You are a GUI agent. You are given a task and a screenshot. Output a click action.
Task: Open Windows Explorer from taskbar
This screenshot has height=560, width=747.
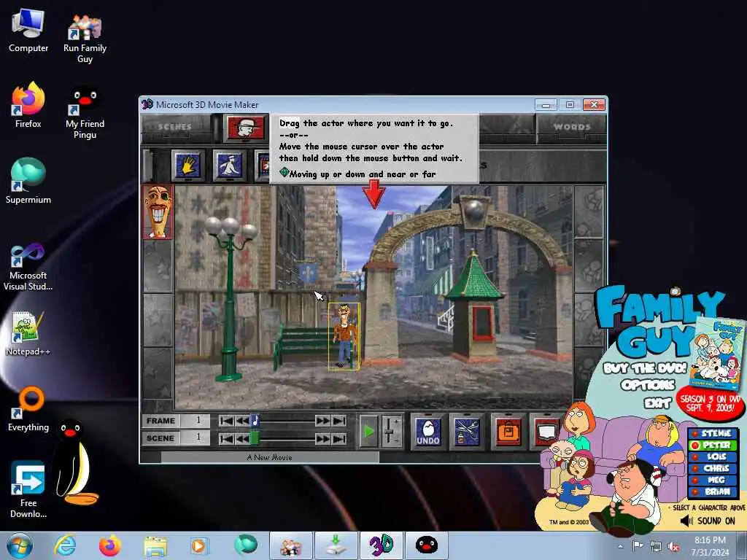click(x=155, y=545)
